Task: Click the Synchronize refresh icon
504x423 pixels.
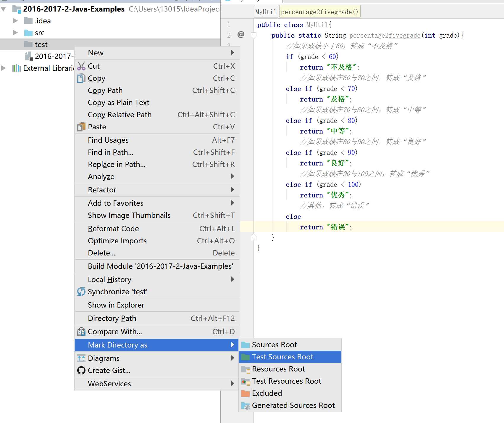Action: pyautogui.click(x=81, y=292)
